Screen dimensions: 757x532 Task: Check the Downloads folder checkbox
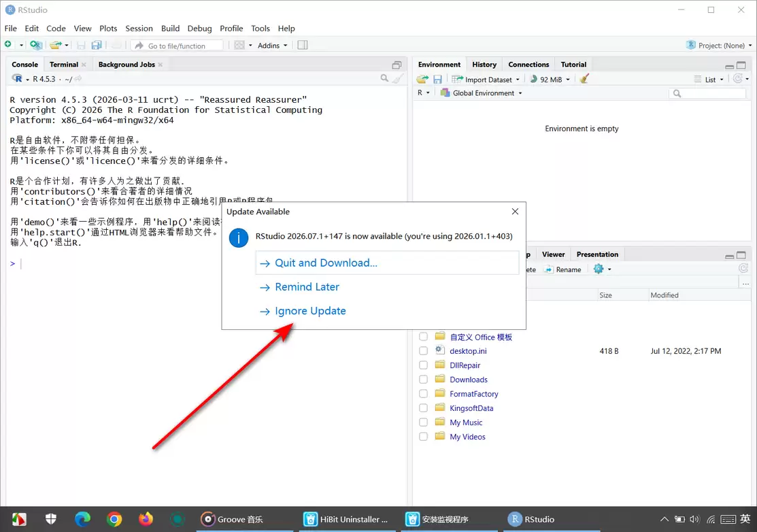click(424, 380)
